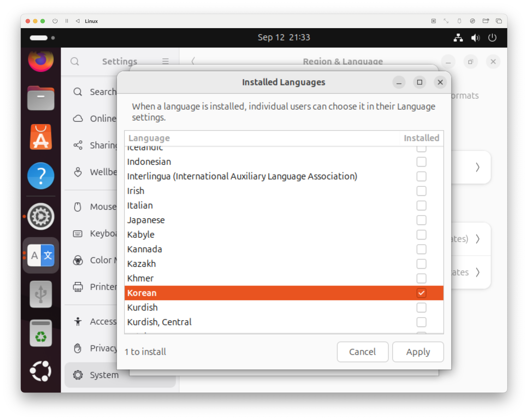
Task: Check the Khmer language checkbox
Action: (421, 278)
